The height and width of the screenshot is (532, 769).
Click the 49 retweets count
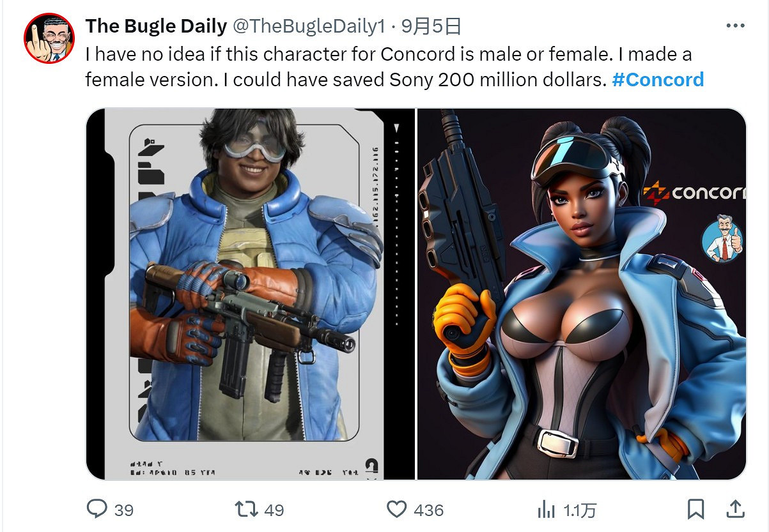[x=274, y=510]
